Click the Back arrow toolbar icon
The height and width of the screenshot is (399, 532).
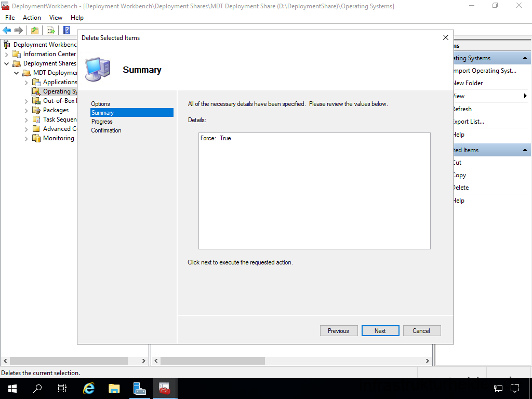coord(7,31)
